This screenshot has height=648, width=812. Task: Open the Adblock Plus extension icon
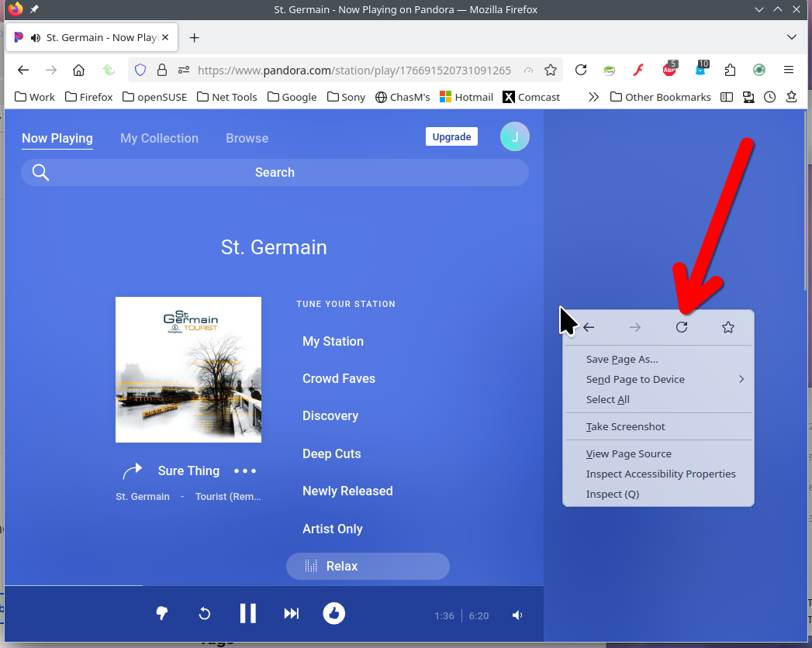click(x=669, y=69)
